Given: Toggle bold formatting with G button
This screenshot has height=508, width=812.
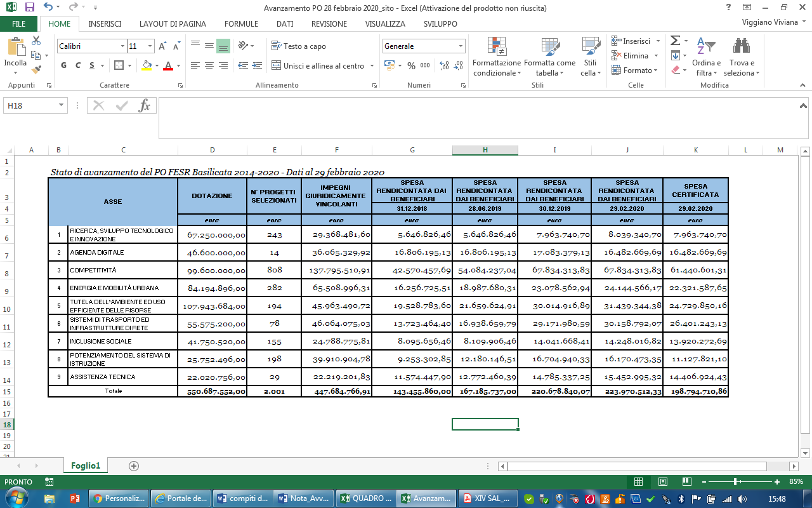Looking at the screenshot, I should [63, 65].
